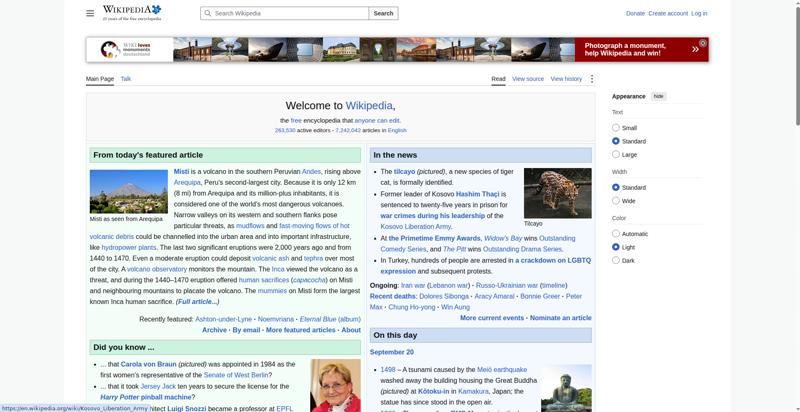Switch to the Main Page tab

tap(100, 79)
